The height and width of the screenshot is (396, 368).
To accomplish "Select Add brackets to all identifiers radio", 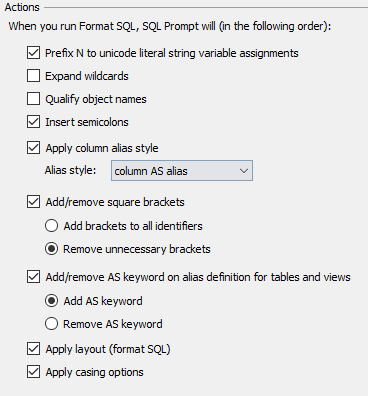I will tap(51, 226).
